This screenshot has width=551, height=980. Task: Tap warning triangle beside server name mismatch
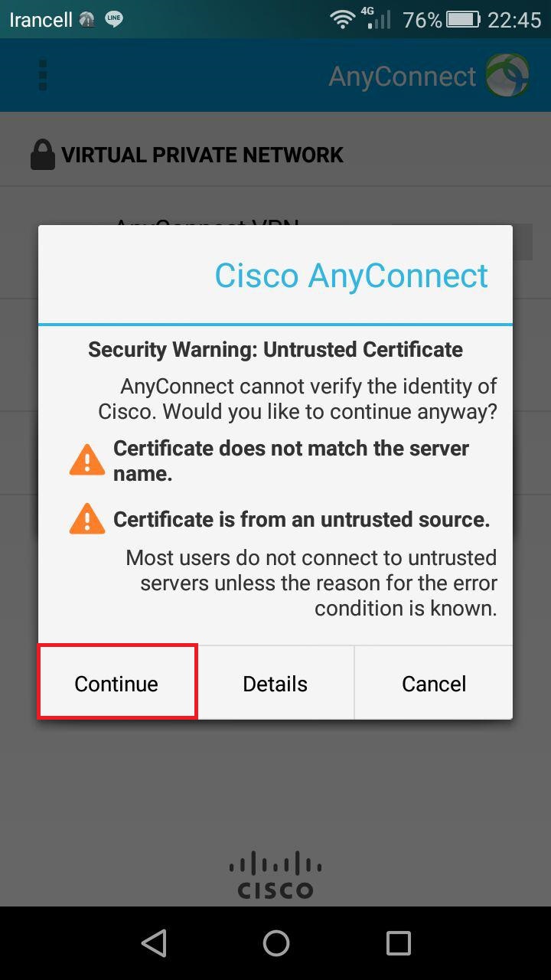(x=87, y=459)
